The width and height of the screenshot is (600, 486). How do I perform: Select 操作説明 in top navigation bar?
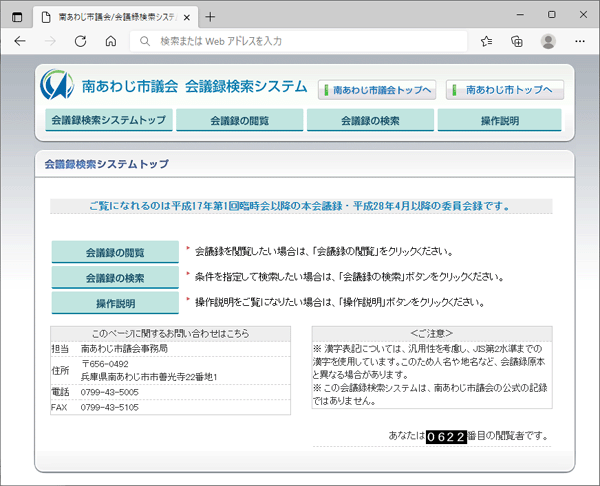click(499, 120)
